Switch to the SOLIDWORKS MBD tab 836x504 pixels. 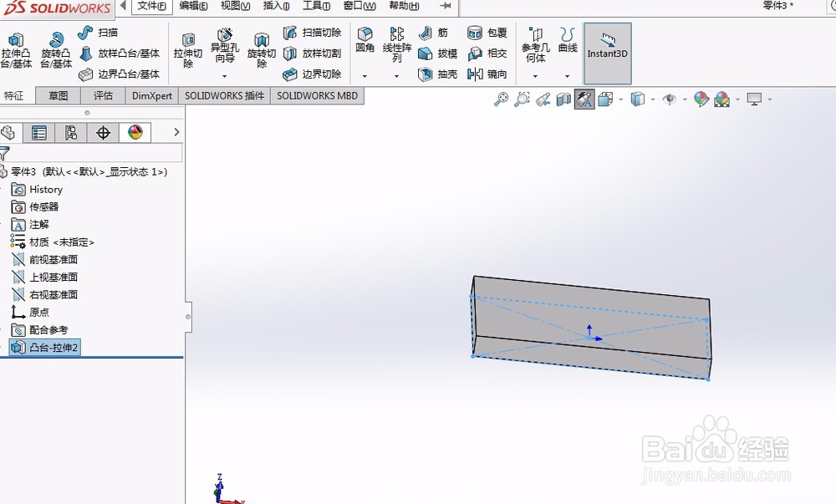tap(317, 96)
